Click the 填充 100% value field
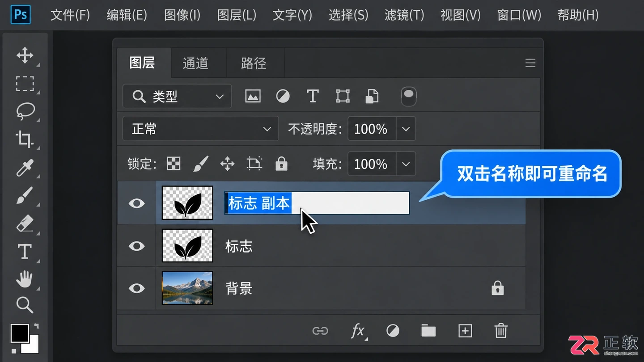The image size is (644, 362). tap(371, 164)
